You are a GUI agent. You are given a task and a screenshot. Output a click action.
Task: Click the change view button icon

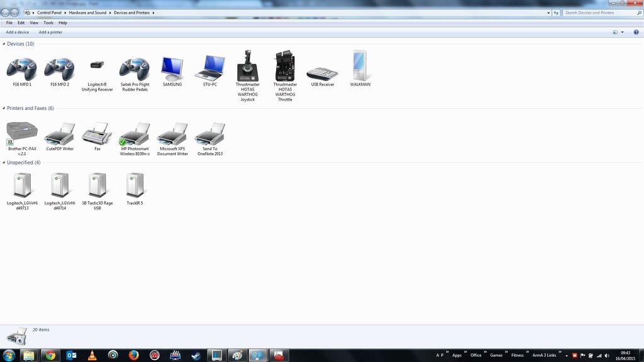pos(615,32)
